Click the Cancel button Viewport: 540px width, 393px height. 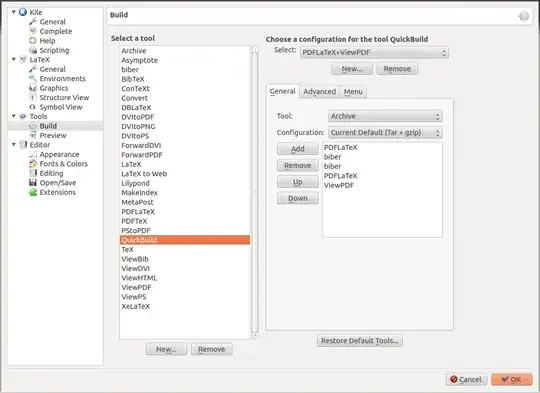(x=466, y=379)
